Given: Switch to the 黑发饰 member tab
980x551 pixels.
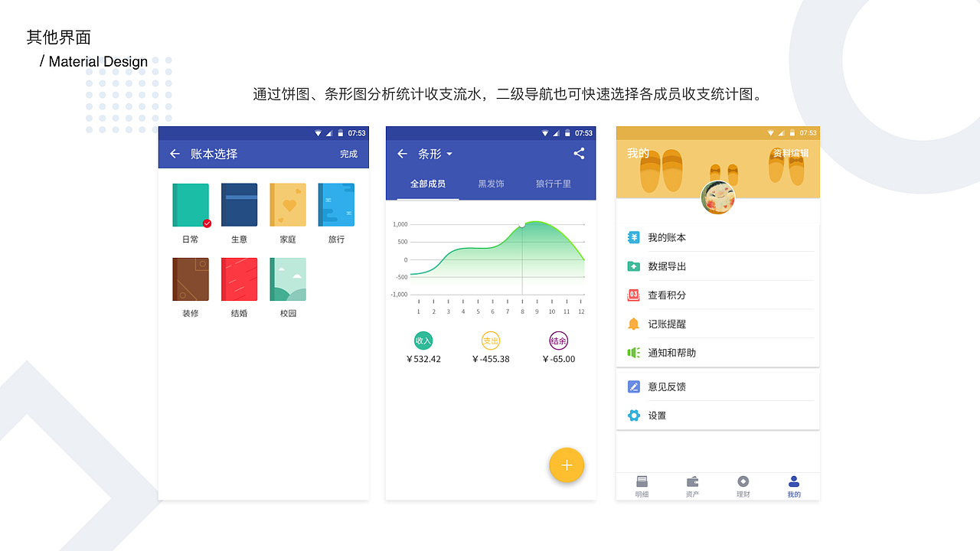Looking at the screenshot, I should [491, 184].
